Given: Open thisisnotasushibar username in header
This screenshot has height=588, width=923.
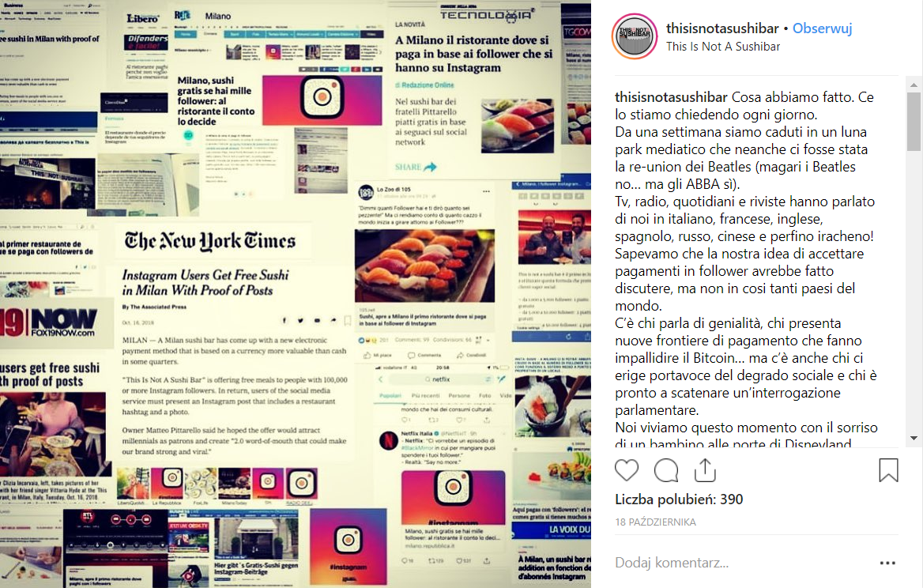Looking at the screenshot, I should 722,28.
